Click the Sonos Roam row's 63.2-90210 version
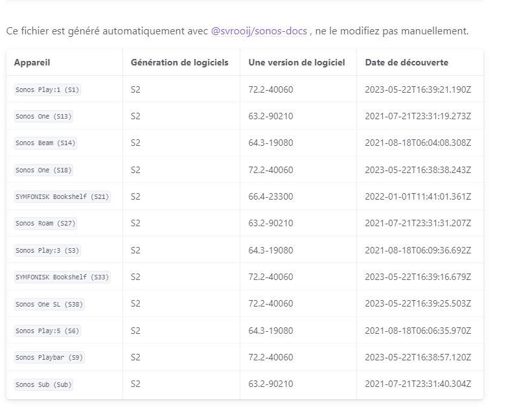 (271, 223)
